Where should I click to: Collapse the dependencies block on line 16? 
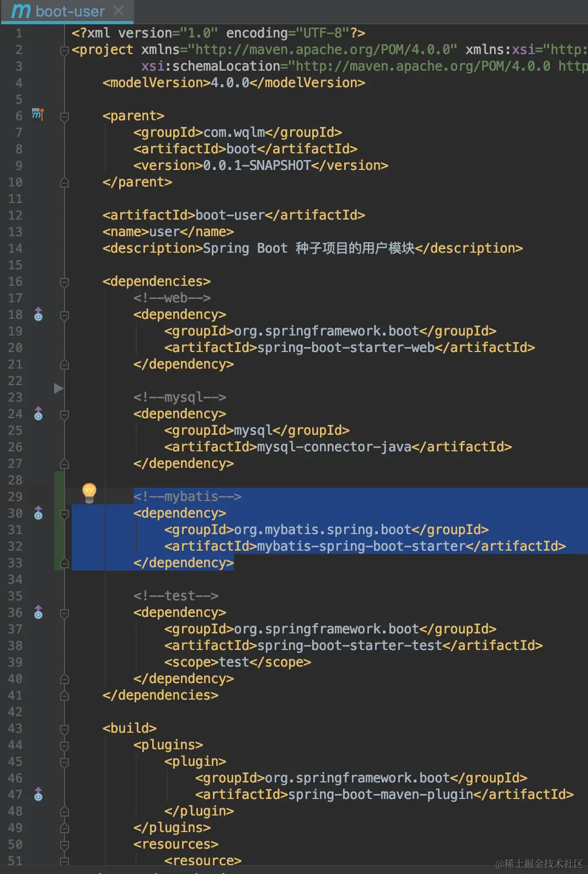[x=64, y=283]
